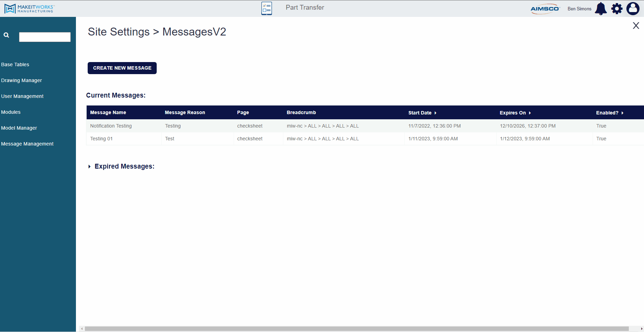Click the horizontal scrollbar thumb
The height and width of the screenshot is (332, 644).
tap(357, 329)
